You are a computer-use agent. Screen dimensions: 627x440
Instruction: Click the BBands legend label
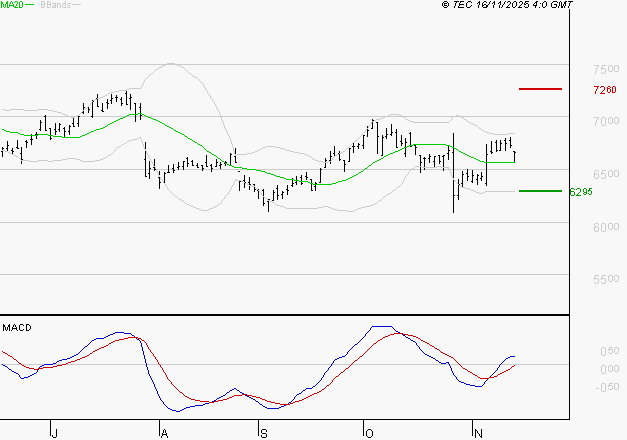point(56,5)
